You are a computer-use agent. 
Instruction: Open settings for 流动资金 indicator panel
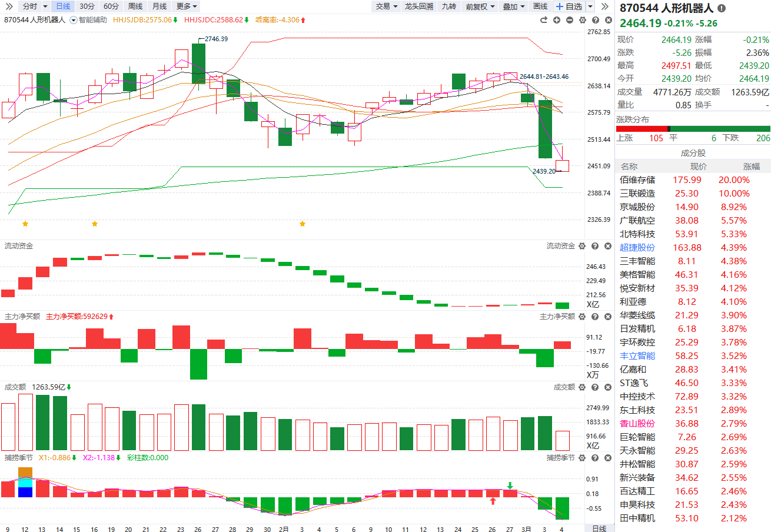[x=582, y=246]
